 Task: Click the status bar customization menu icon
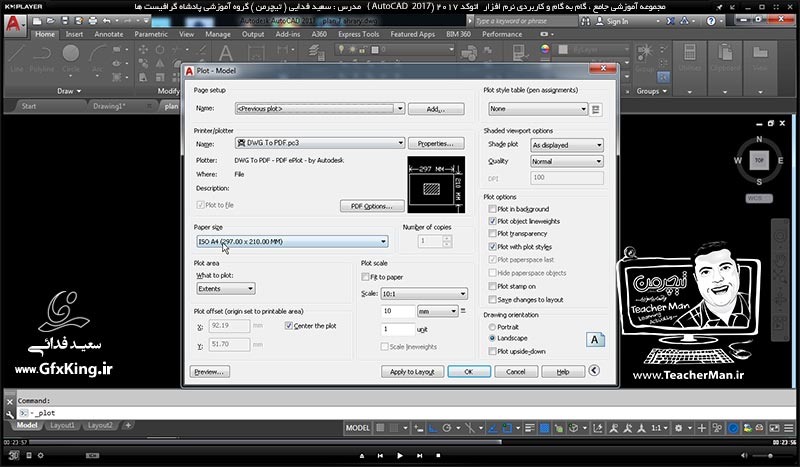point(788,428)
